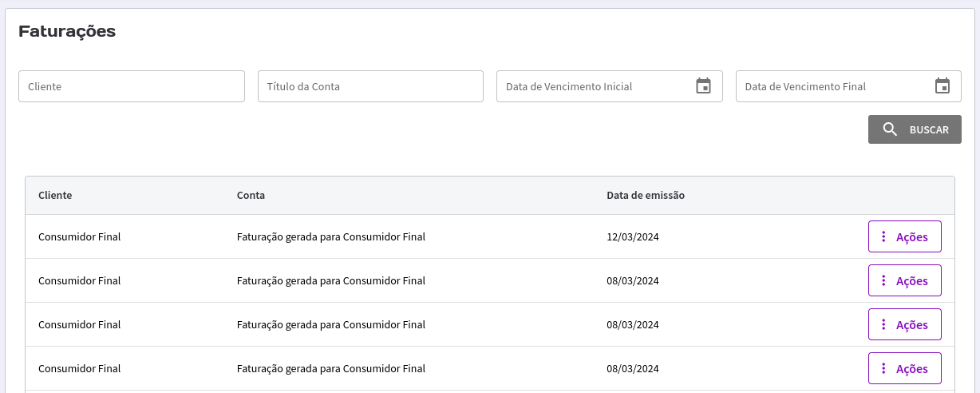Click three-dots icon in fourth row

883,368
